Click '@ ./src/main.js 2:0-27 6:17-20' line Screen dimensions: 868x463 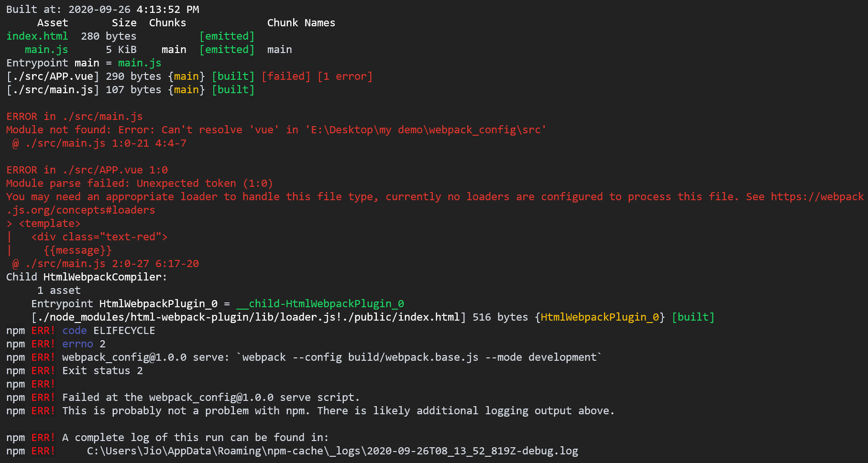tap(106, 264)
